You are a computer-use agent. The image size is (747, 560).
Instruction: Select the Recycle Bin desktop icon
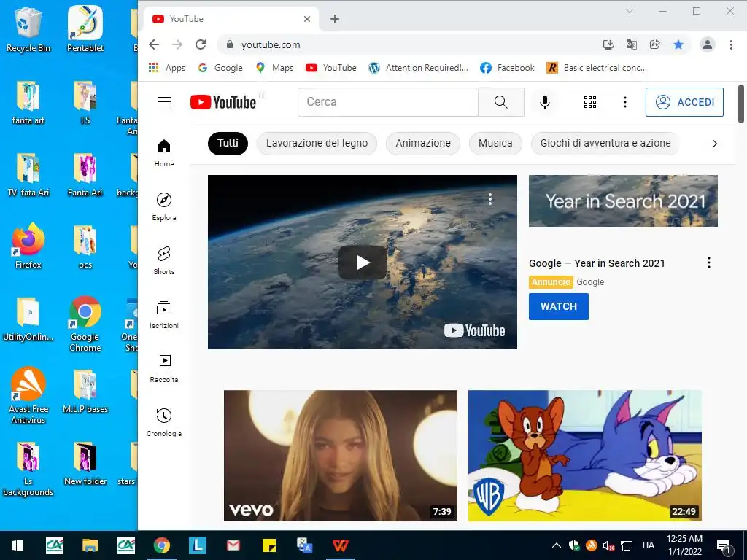(28, 30)
